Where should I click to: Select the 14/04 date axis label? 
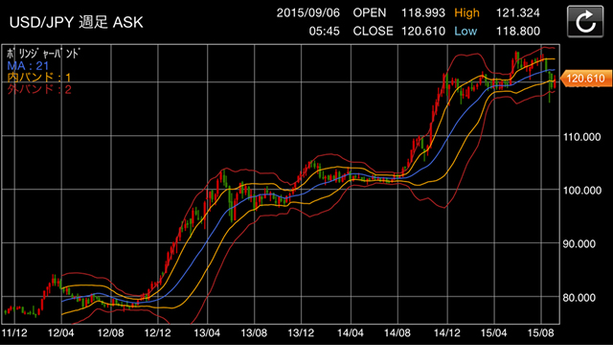[x=351, y=333]
